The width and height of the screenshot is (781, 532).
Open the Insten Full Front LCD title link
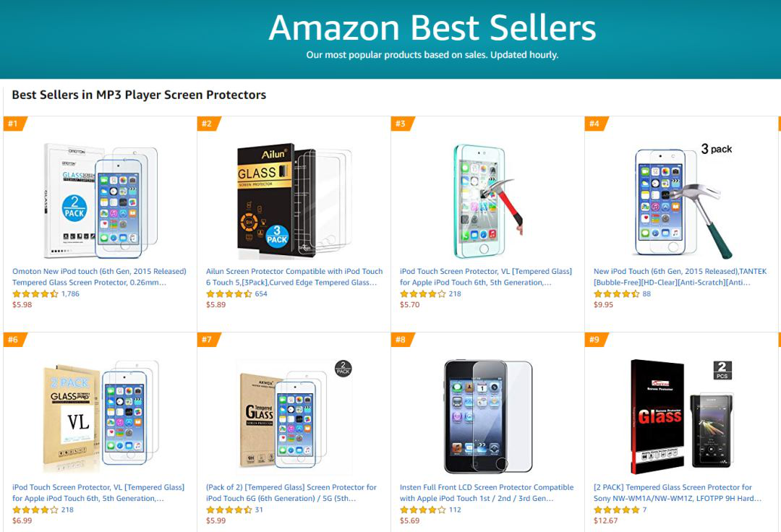[x=486, y=493]
